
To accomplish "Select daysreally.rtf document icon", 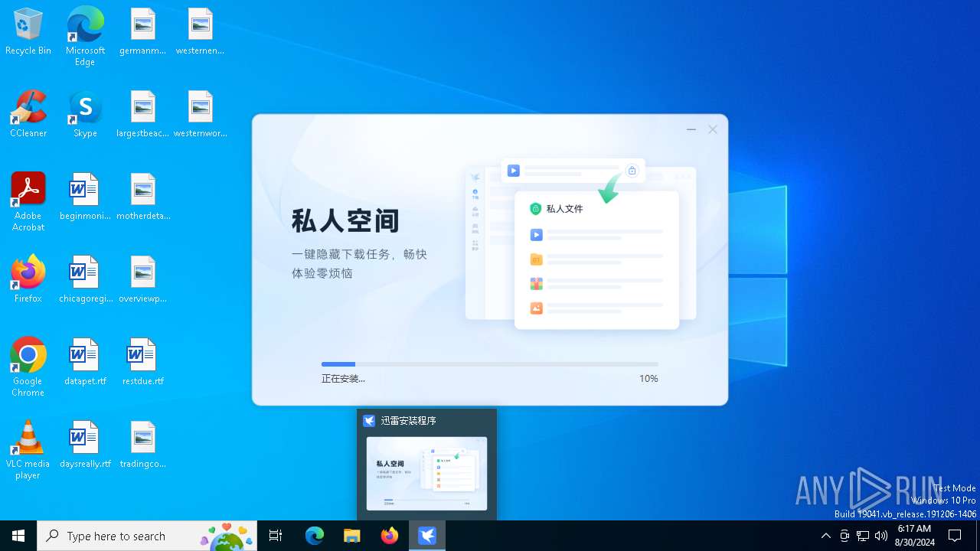I will 85,445.
